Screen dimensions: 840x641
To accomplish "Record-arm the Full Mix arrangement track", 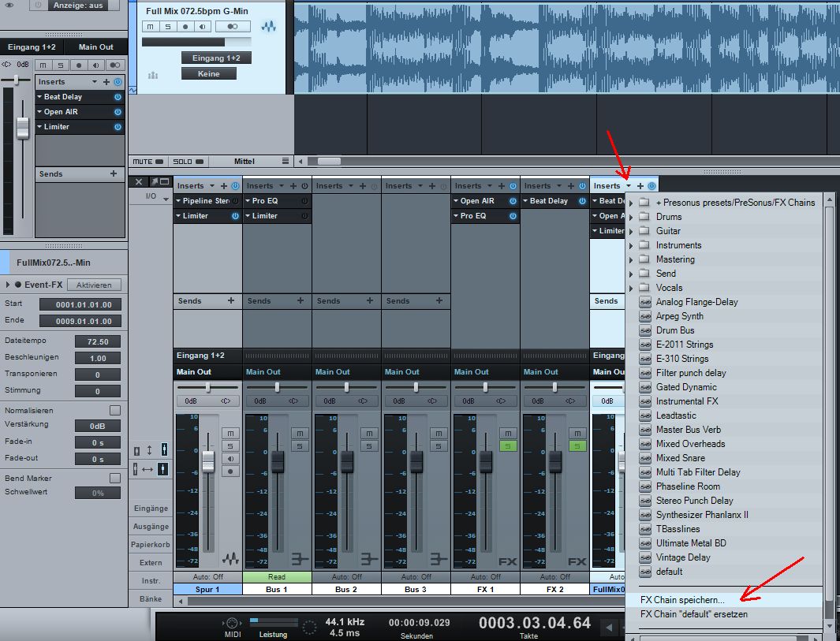I will pyautogui.click(x=185, y=26).
